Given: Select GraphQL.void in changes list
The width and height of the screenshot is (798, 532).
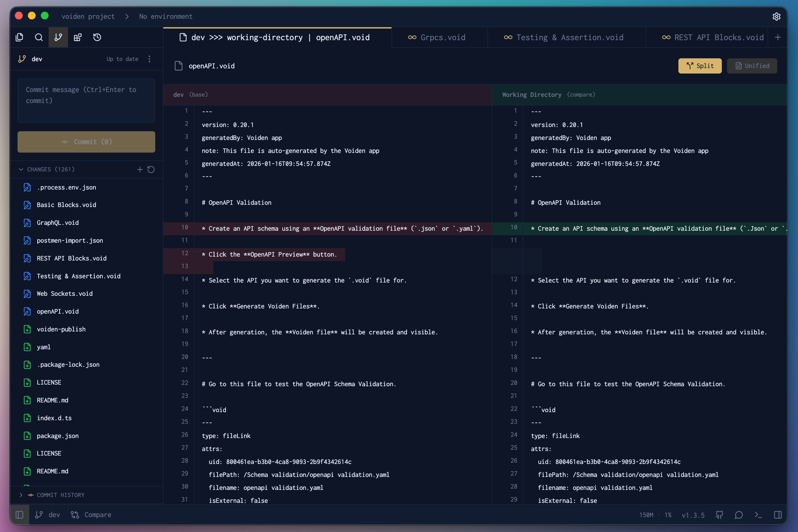Looking at the screenshot, I should (x=58, y=223).
